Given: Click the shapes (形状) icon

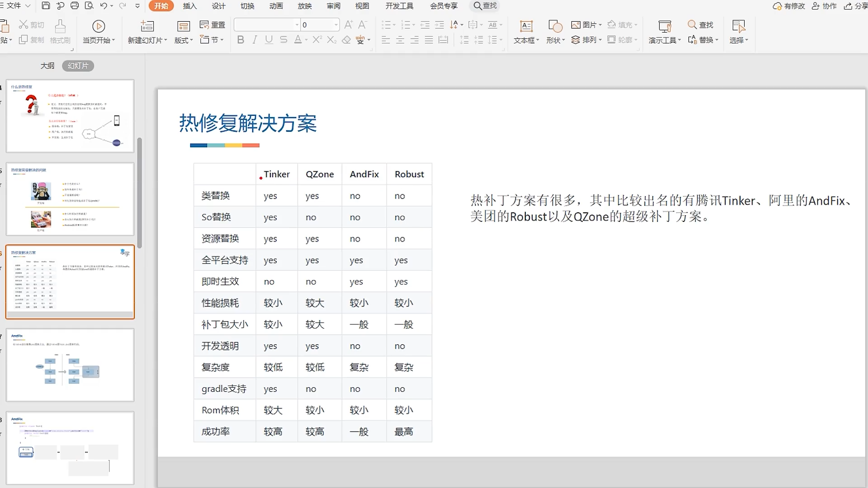Looking at the screenshot, I should point(555,26).
